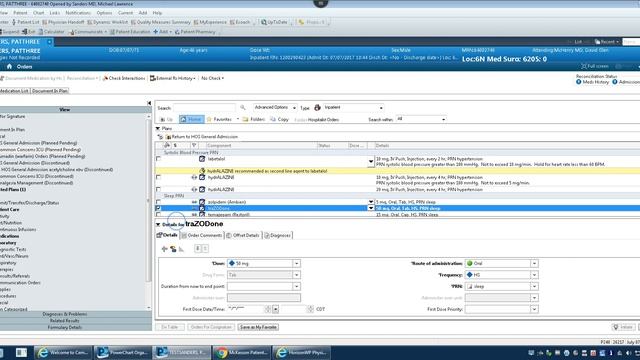
Task: Check the temazepam (Restoril) checkbox
Action: (x=158, y=214)
